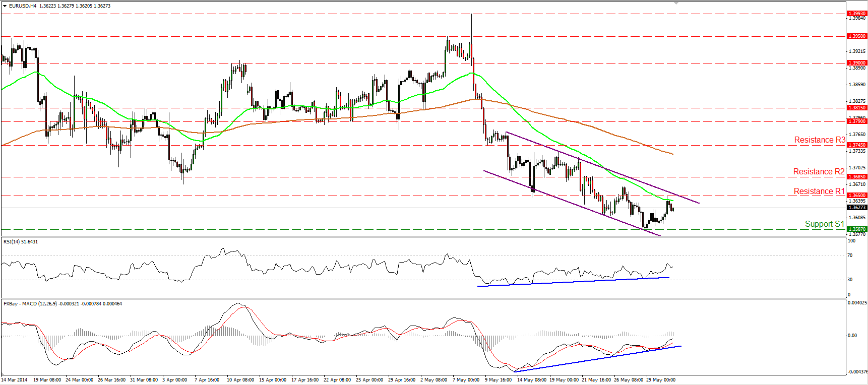The height and width of the screenshot is (385, 868).
Task: Click the RSI scale value 30
Action: tap(850, 280)
